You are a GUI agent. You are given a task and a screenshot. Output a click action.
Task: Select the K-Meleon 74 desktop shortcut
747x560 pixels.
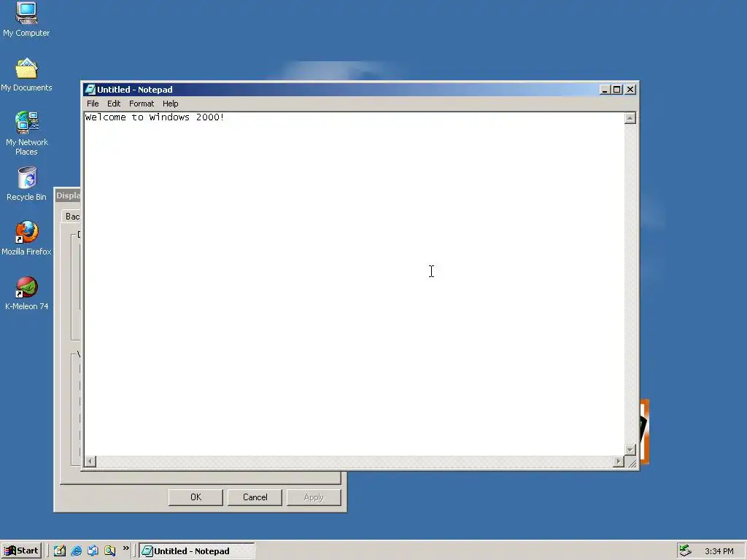[x=27, y=294]
